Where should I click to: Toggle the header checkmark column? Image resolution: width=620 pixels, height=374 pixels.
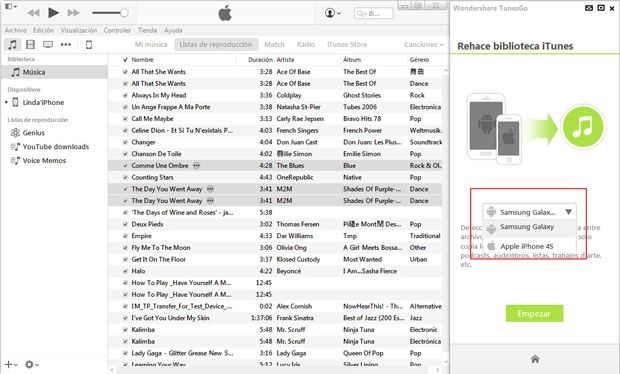(x=125, y=60)
